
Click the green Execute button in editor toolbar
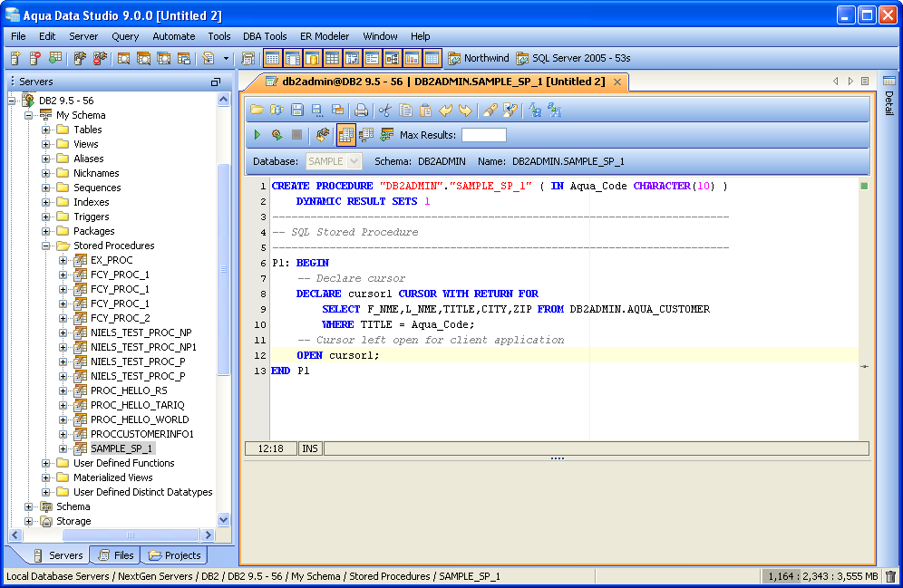pyautogui.click(x=257, y=135)
